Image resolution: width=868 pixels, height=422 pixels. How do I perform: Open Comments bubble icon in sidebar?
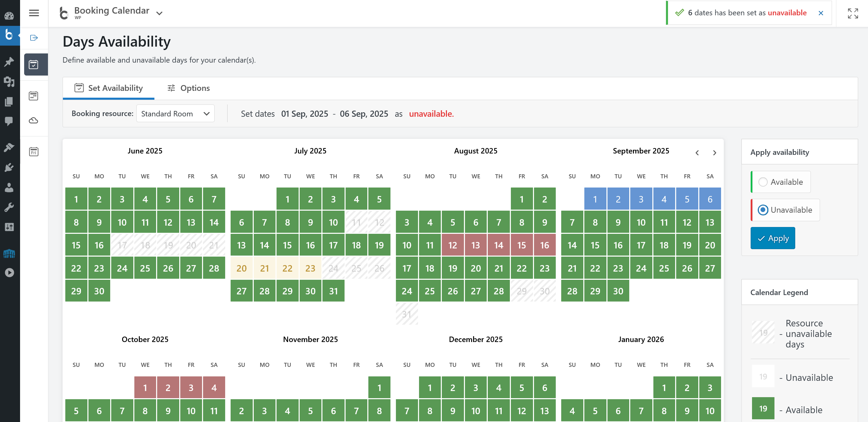click(x=9, y=121)
